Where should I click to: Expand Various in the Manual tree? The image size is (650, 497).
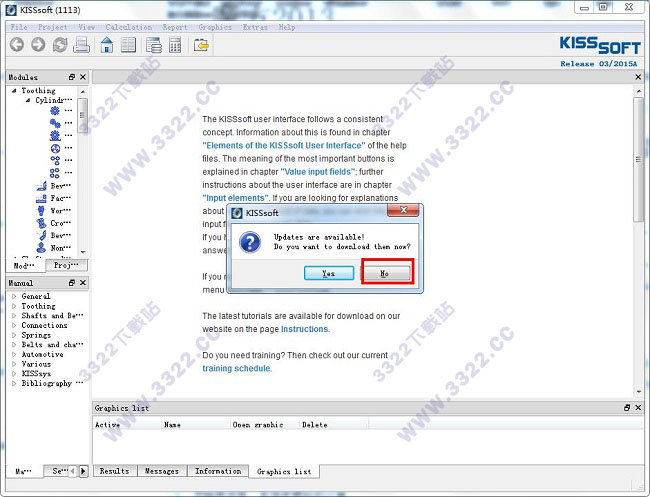[x=14, y=364]
